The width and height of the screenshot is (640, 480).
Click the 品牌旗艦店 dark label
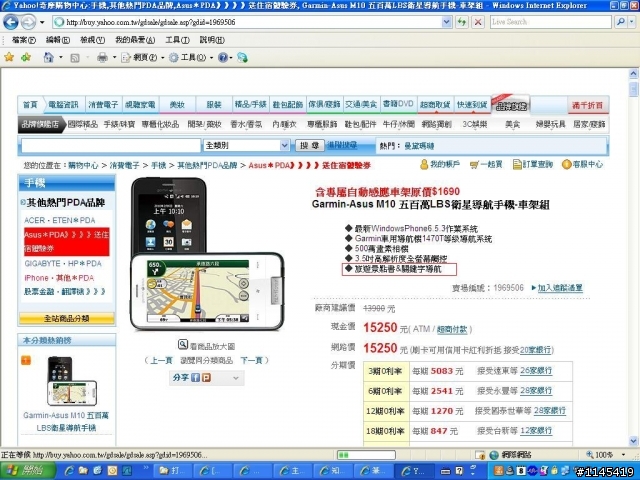pos(40,124)
